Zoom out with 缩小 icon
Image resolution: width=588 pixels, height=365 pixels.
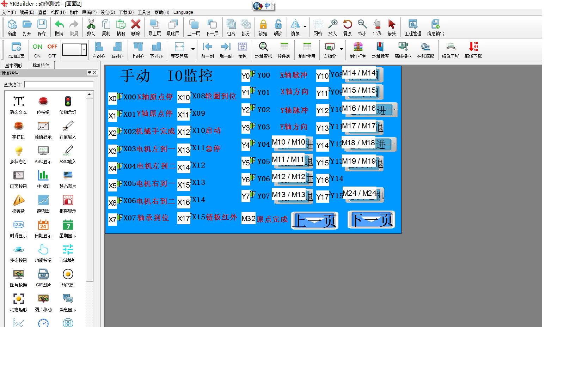point(362,27)
